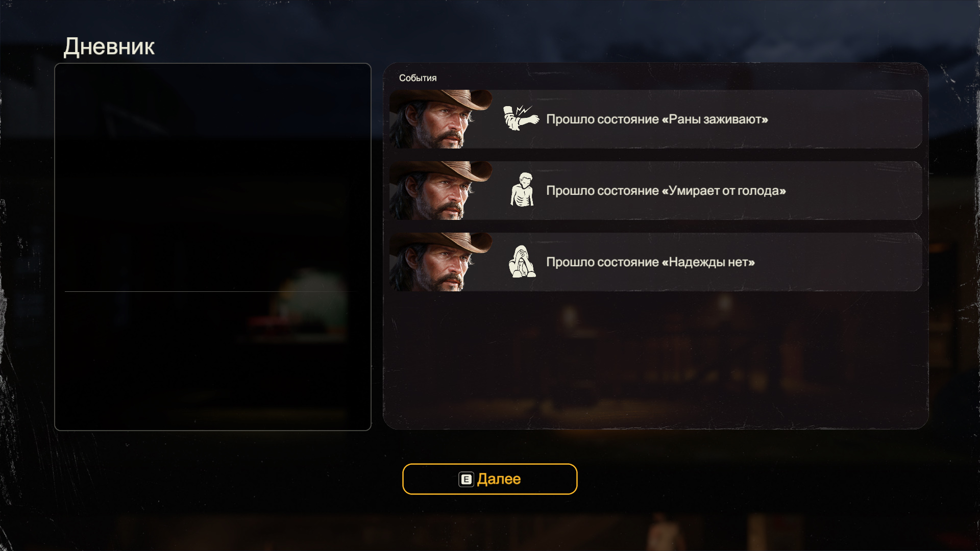The width and height of the screenshot is (980, 551).
Task: Click the despairing figure icon for «Надежды нет»
Action: point(522,261)
